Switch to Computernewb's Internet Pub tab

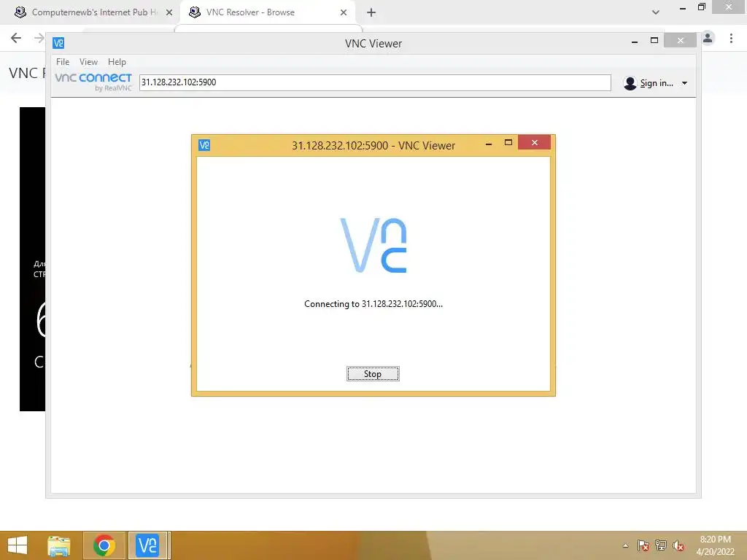[x=94, y=12]
